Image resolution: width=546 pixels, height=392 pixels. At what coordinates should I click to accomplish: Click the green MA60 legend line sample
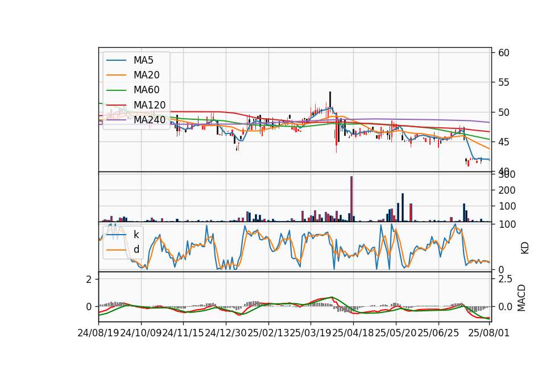pos(116,90)
